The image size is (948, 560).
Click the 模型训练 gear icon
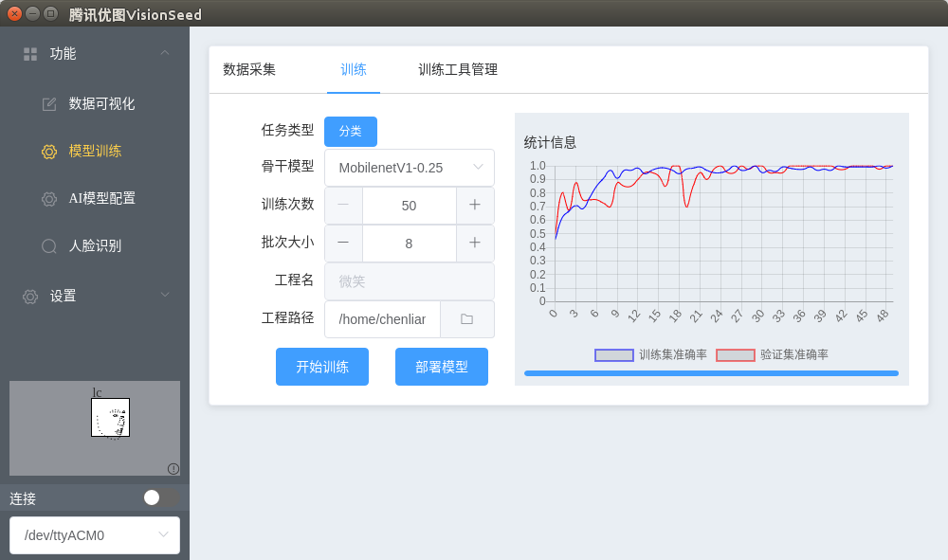[x=49, y=151]
